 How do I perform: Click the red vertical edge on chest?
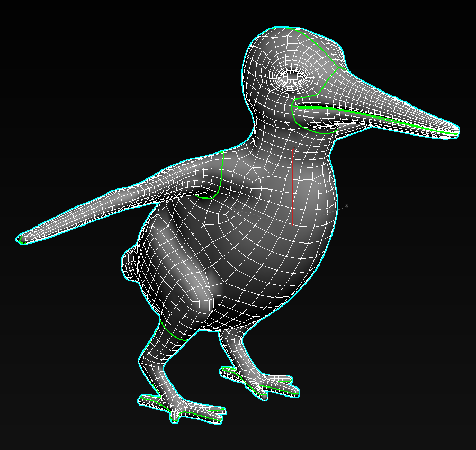coord(293,185)
